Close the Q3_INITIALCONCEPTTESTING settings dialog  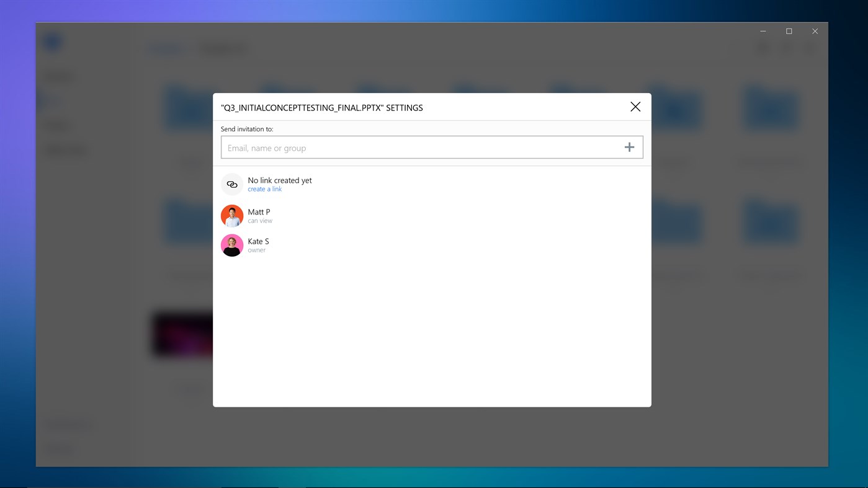click(x=635, y=107)
